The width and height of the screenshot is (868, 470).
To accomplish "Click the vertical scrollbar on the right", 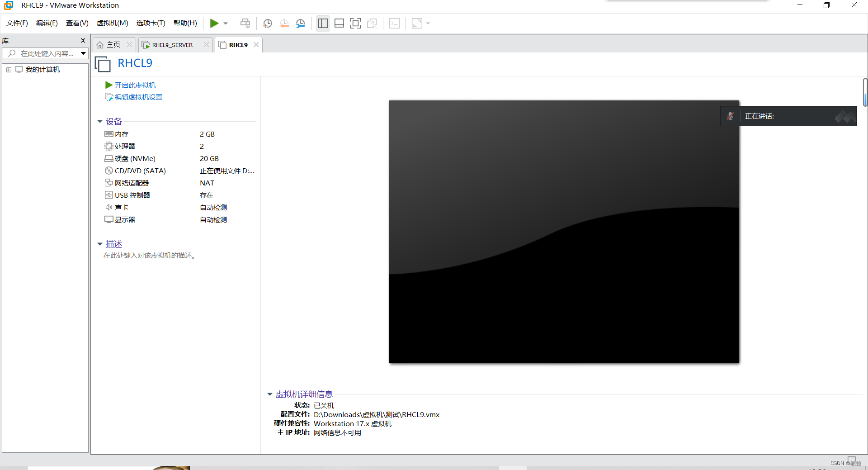I will 865,92.
